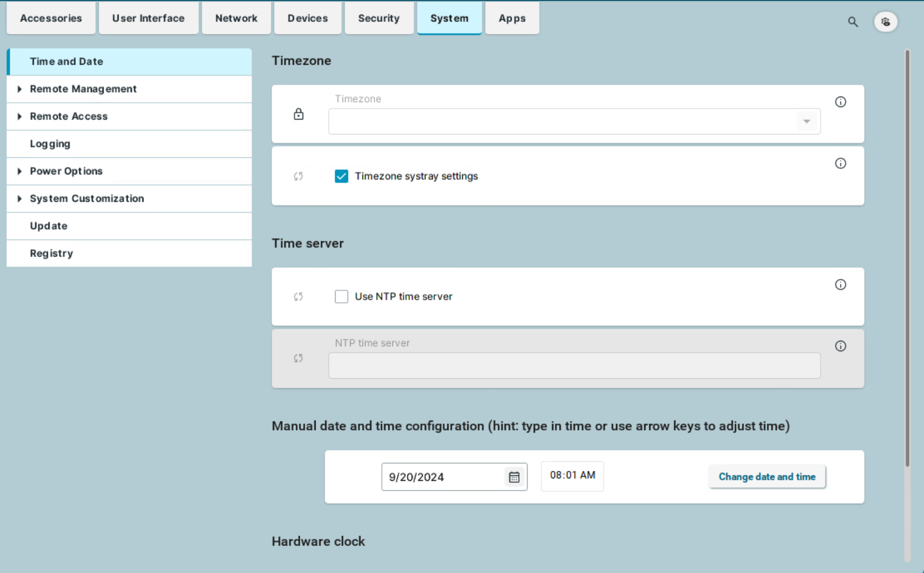Image resolution: width=924 pixels, height=573 pixels.
Task: Open the Security tab
Action: pos(378,18)
